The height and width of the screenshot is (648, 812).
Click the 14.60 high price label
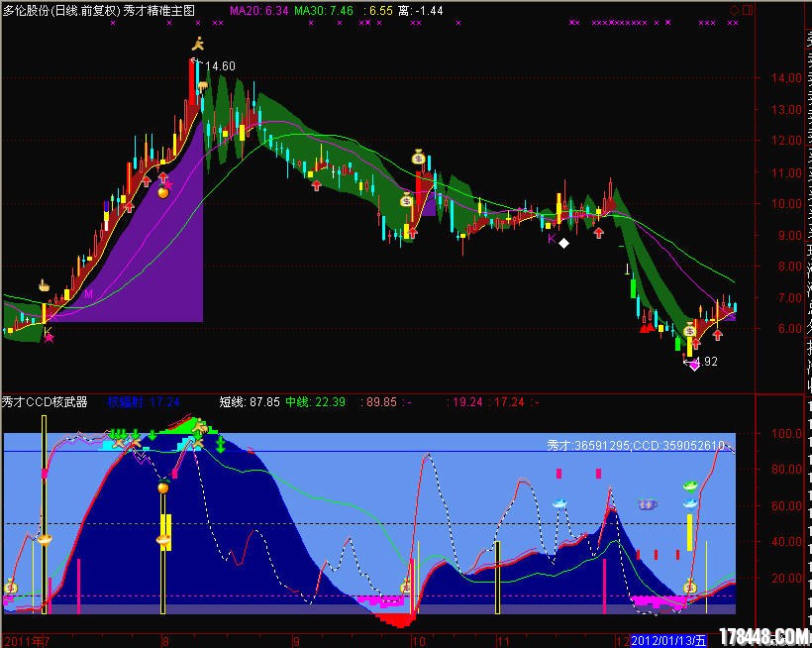[220, 66]
